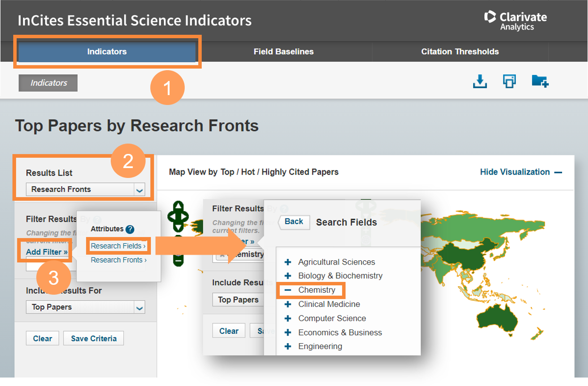Select the Economics & Business field label
The height and width of the screenshot is (386, 588).
point(340,333)
